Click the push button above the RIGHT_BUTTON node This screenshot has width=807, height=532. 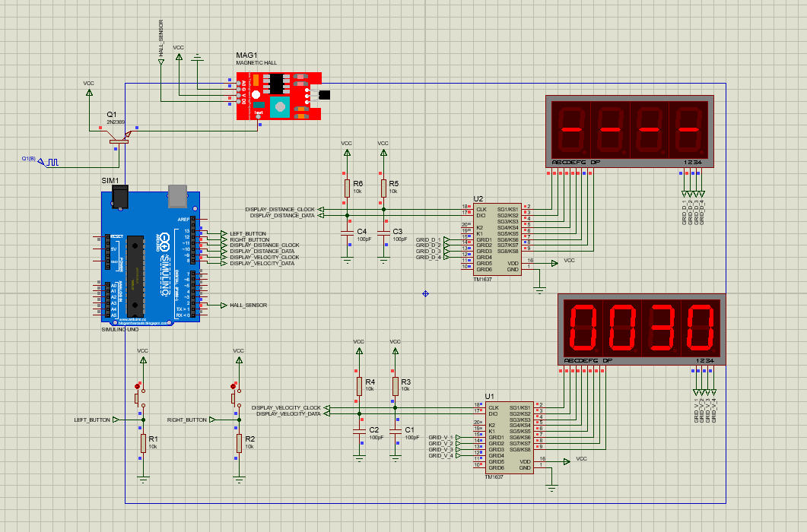[x=235, y=396]
